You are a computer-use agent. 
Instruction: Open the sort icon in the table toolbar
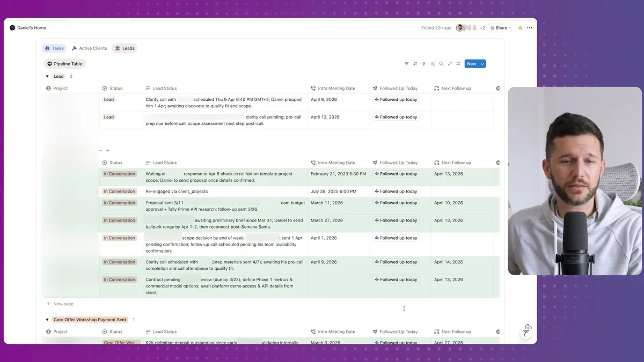(x=415, y=63)
